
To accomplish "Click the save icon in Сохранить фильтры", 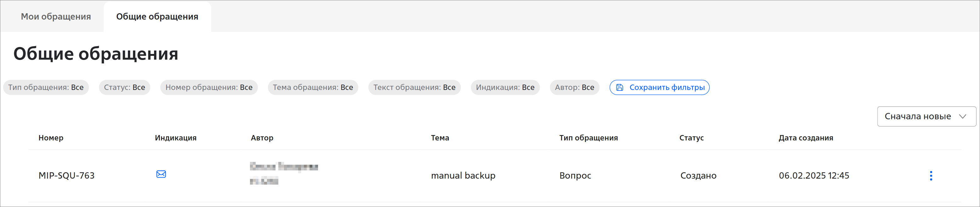I will (x=619, y=87).
